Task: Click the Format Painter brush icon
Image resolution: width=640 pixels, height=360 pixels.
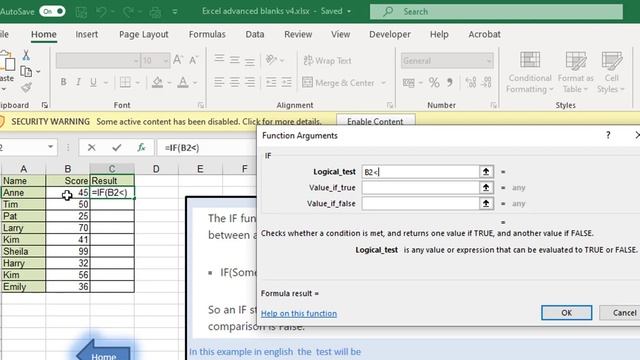Action: tap(26, 87)
